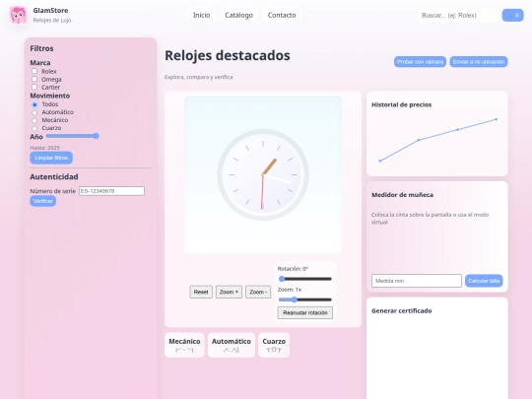Click the Explora, compara y verifica subtitle
Image resolution: width=532 pixels, height=399 pixels.
[198, 77]
